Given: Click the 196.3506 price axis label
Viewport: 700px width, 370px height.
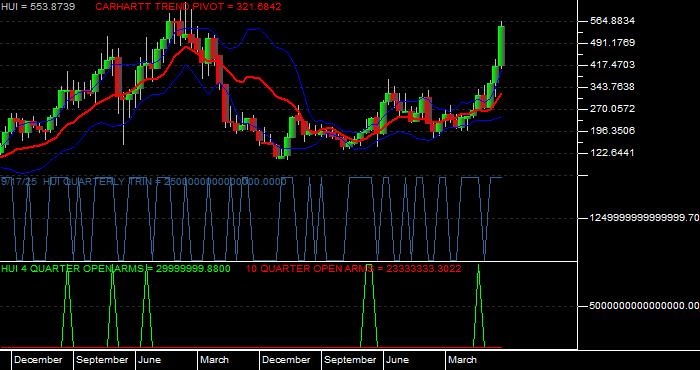Looking at the screenshot, I should 612,130.
